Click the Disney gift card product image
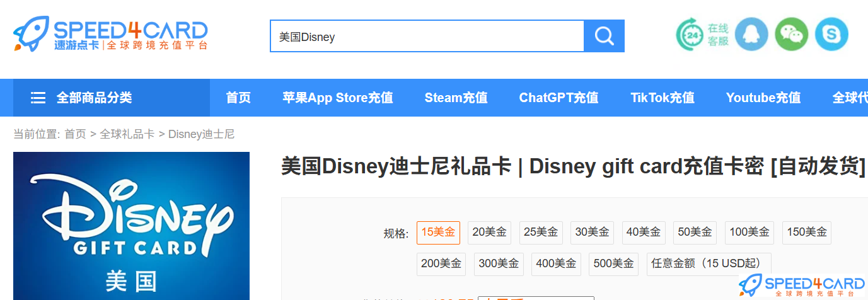Image resolution: width=868 pixels, height=300 pixels. 131,226
